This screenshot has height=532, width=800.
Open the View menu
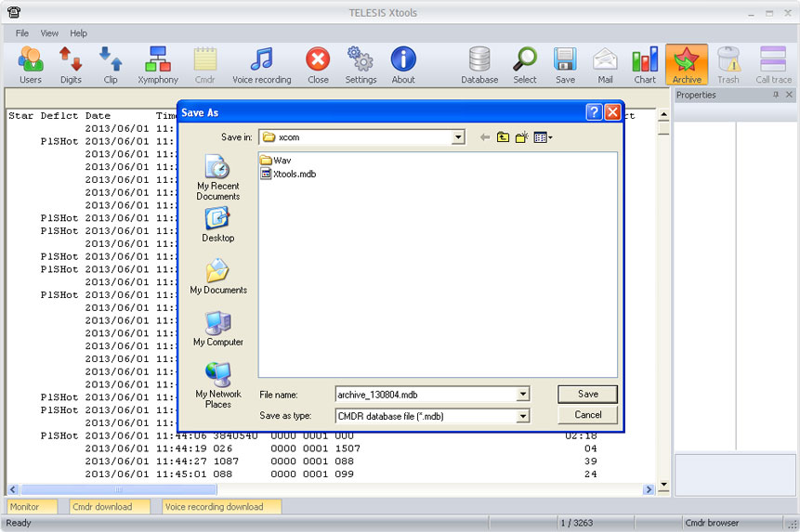coord(49,33)
